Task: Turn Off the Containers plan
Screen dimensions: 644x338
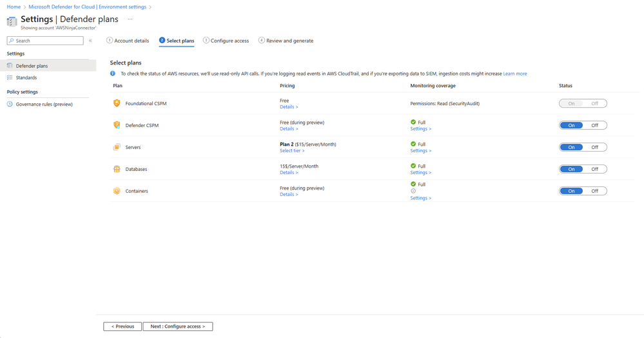Action: point(594,191)
